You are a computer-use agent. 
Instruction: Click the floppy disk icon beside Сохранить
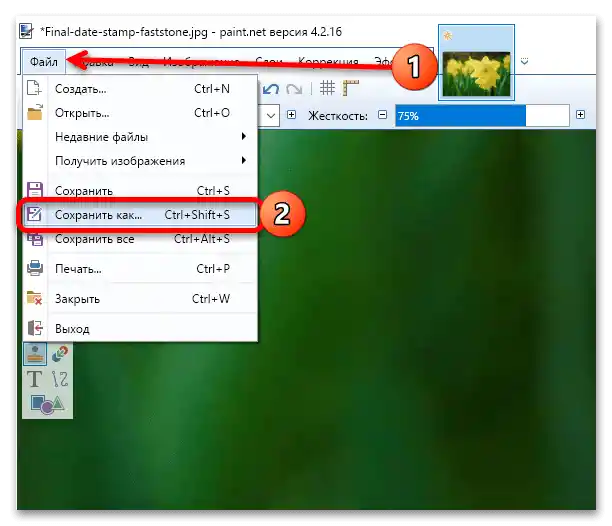34,190
